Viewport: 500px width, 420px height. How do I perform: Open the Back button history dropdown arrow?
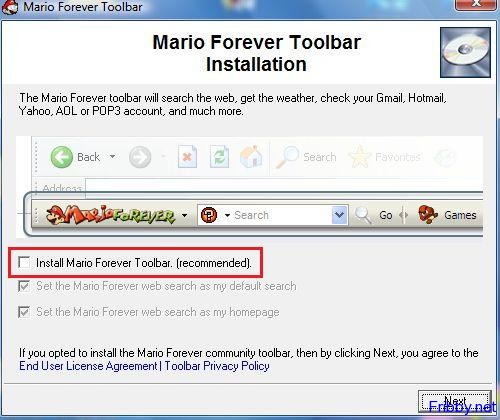pos(113,156)
